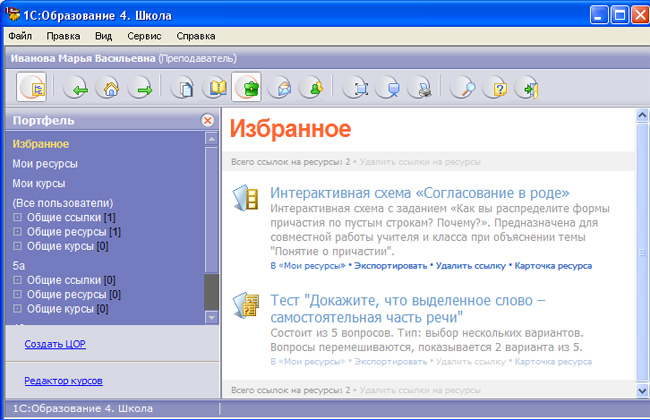The width and height of the screenshot is (650, 420).
Task: Click В «Мои ресурсы» under interactive scheme
Action: [x=308, y=266]
